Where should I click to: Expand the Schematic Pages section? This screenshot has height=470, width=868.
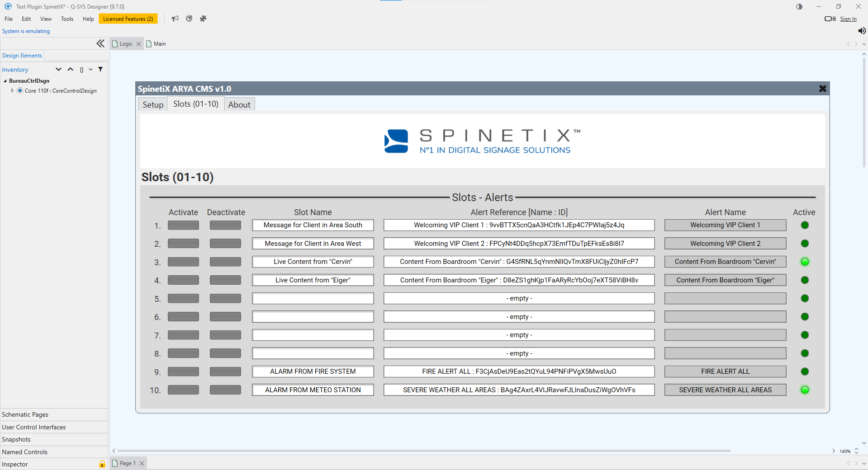54,414
